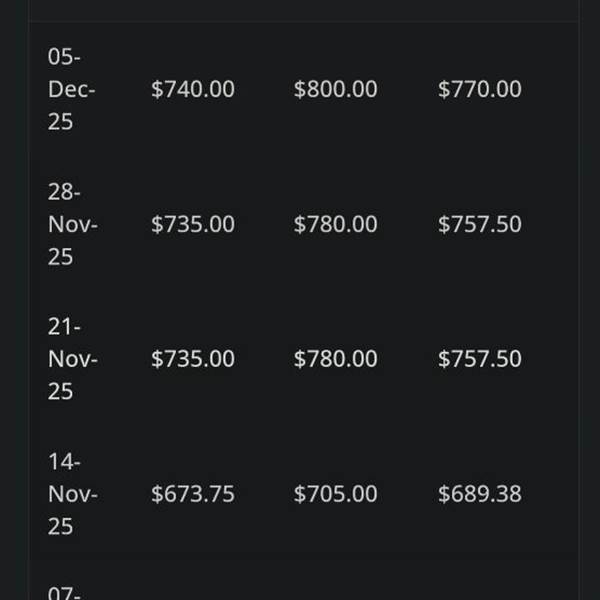Select the $689.38 price value
The height and width of the screenshot is (600, 600).
coord(479,494)
